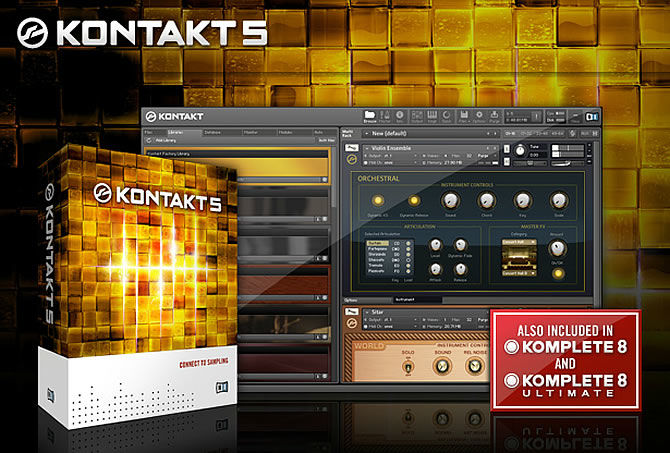Image resolution: width=670 pixels, height=453 pixels.
Task: Click the Kontakt logo in window header
Action: [175, 116]
